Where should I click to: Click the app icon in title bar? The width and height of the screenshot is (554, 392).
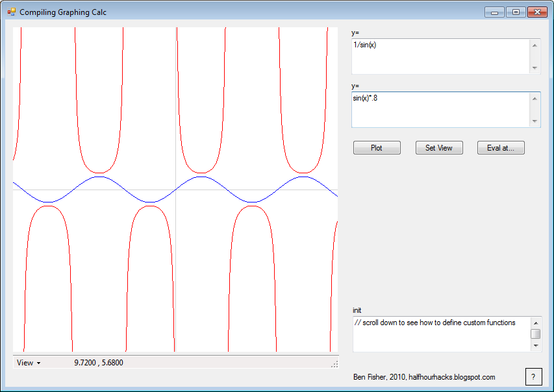(x=12, y=12)
